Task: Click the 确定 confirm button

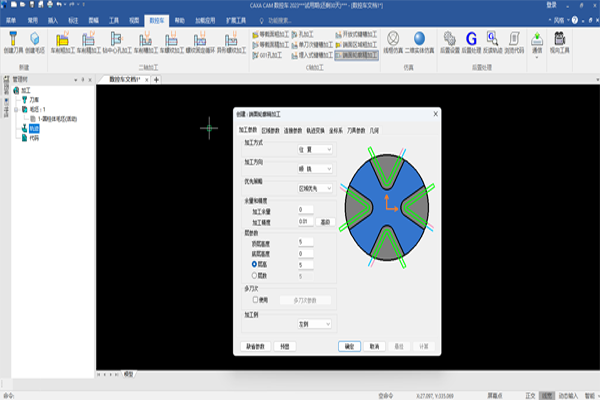Action: pyautogui.click(x=348, y=347)
